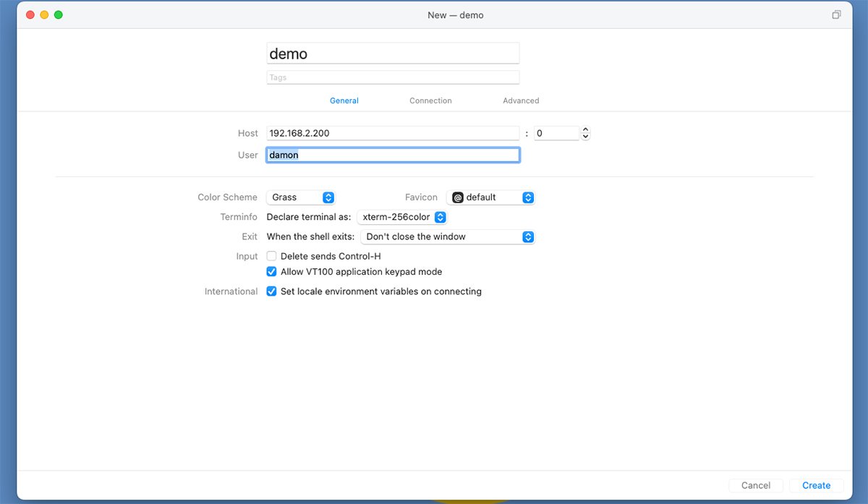This screenshot has height=504, width=868.
Task: Click the @ favicon icon
Action: 457,197
